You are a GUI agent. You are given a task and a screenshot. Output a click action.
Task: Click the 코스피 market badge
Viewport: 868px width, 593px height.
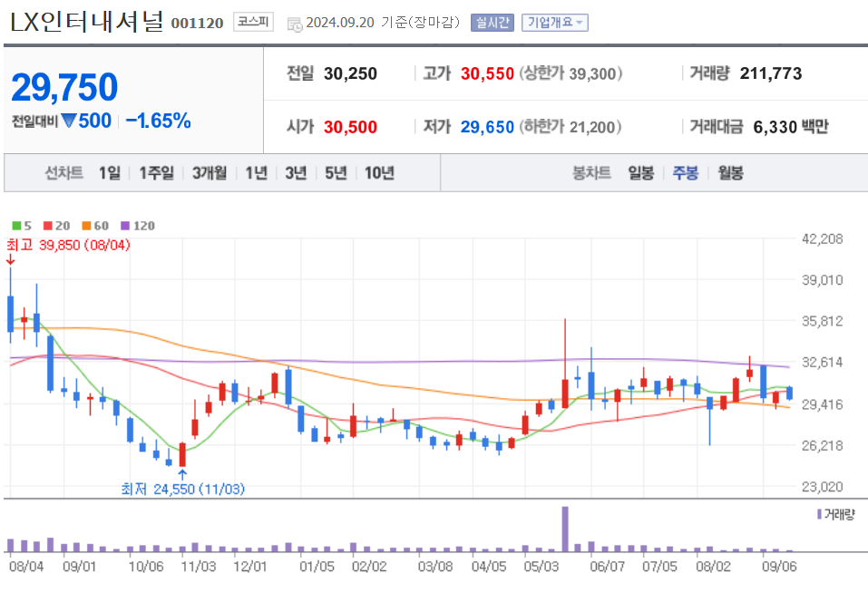pyautogui.click(x=253, y=22)
